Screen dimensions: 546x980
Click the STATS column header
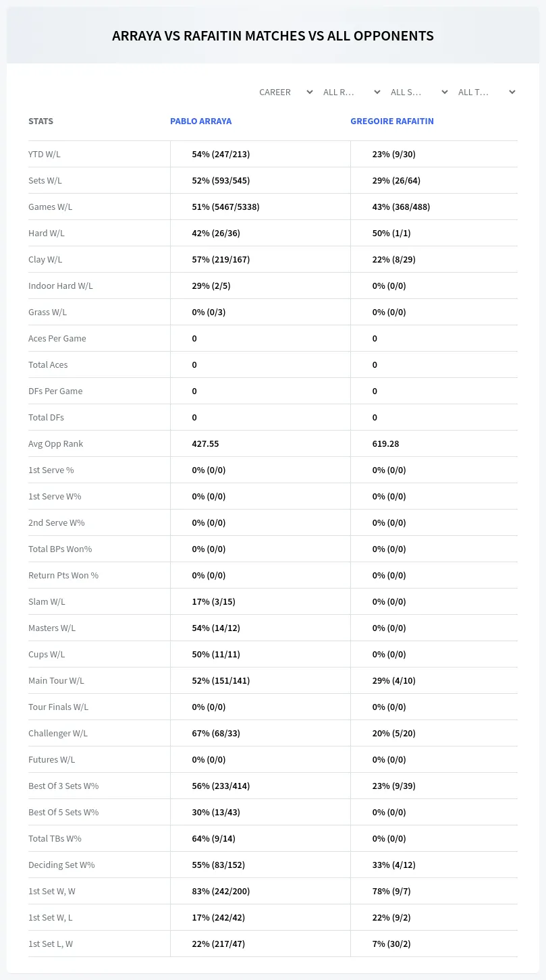click(x=40, y=121)
